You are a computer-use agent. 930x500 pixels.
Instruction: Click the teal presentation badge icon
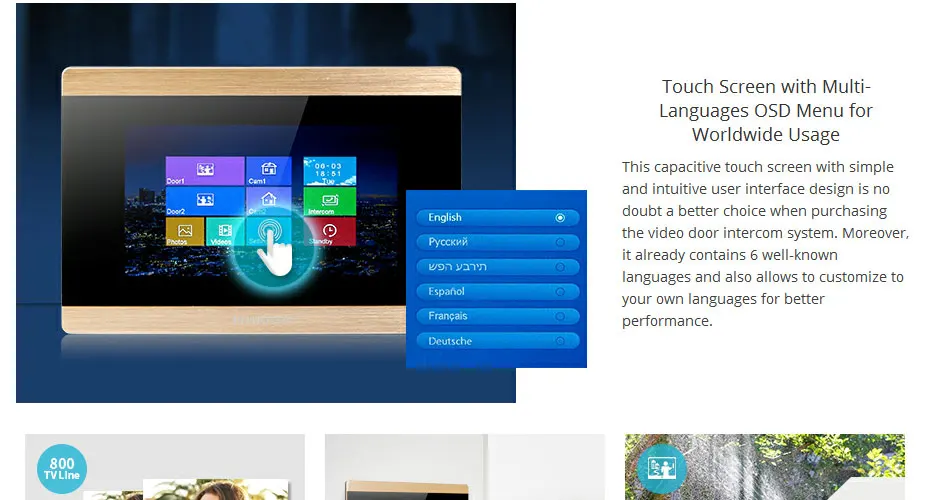pyautogui.click(x=662, y=469)
